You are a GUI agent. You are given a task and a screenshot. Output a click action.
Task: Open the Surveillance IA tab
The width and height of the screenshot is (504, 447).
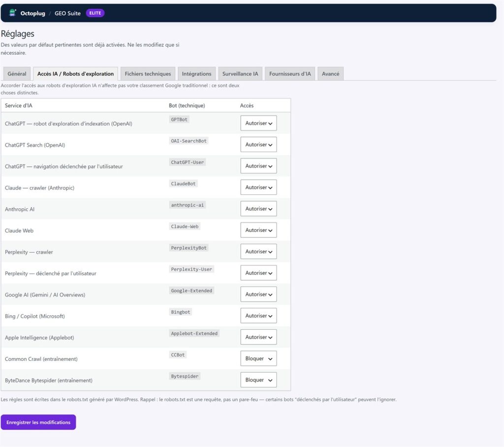(240, 74)
